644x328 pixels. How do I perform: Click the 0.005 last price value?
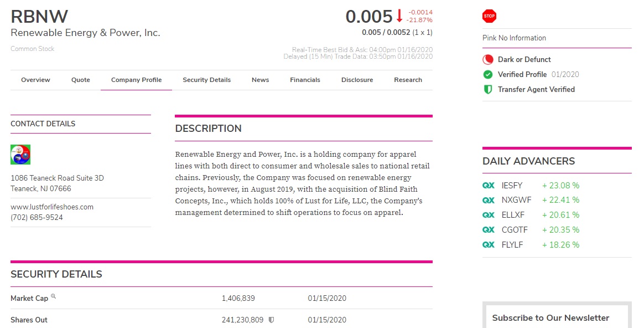tap(369, 17)
